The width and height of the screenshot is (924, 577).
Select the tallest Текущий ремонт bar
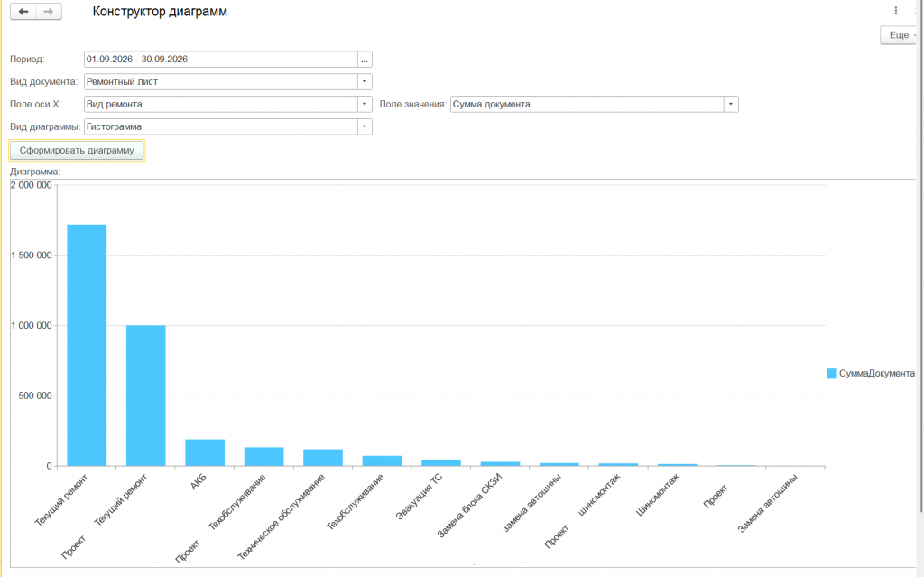(x=87, y=345)
